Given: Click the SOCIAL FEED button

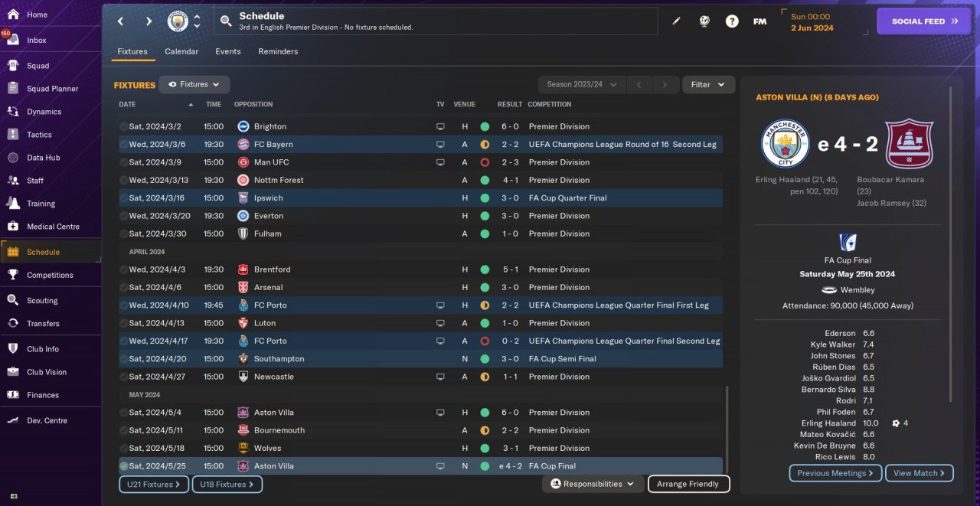Looking at the screenshot, I should [925, 21].
